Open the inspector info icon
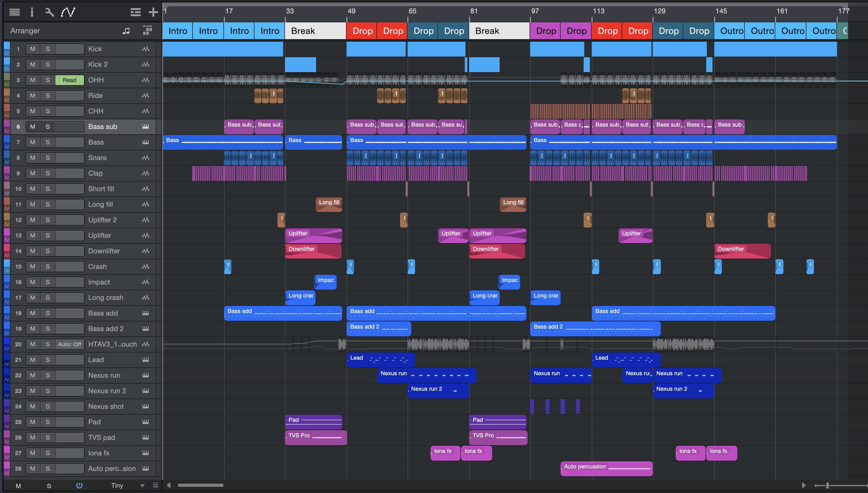 click(x=32, y=12)
